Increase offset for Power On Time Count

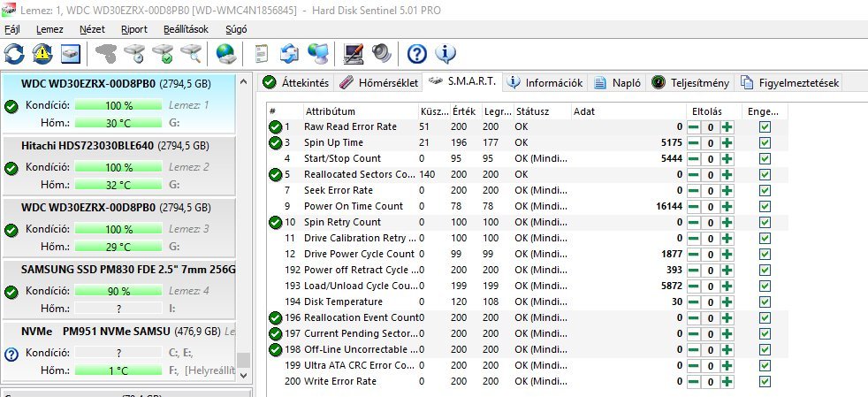point(727,207)
